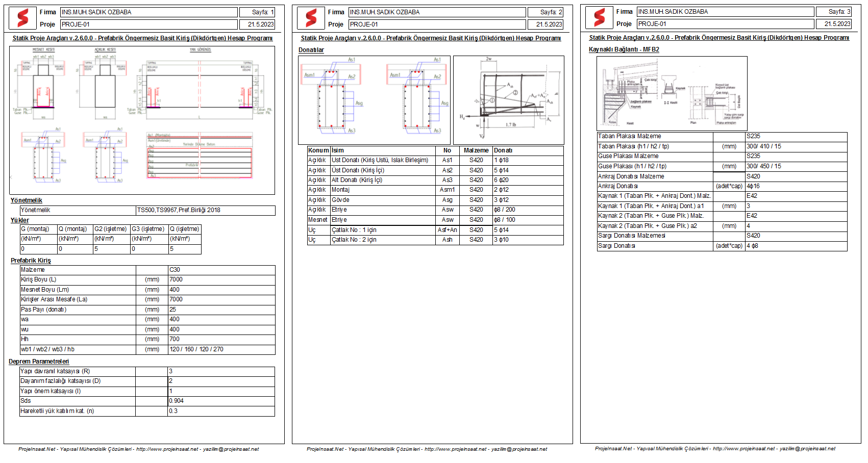This screenshot has width=868, height=463.
Task: Click the program title heading on page 1
Action: click(142, 38)
